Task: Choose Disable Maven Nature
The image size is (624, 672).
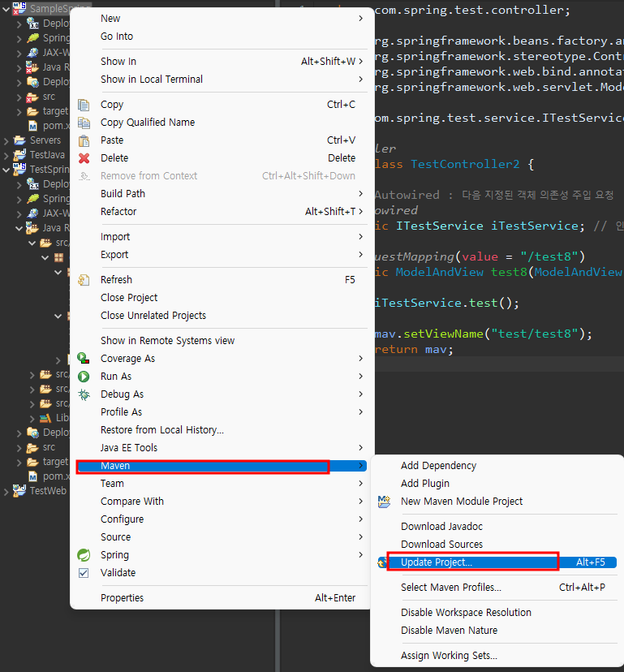Action: tap(497, 631)
